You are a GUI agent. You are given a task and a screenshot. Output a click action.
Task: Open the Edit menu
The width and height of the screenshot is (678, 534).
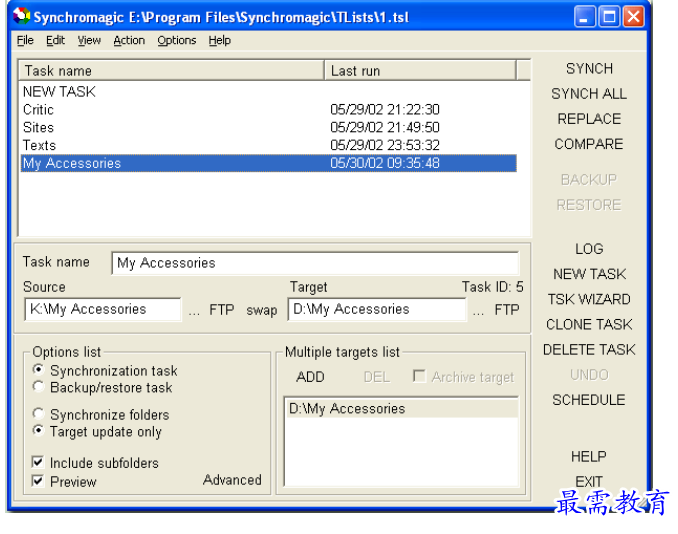pyautogui.click(x=55, y=40)
